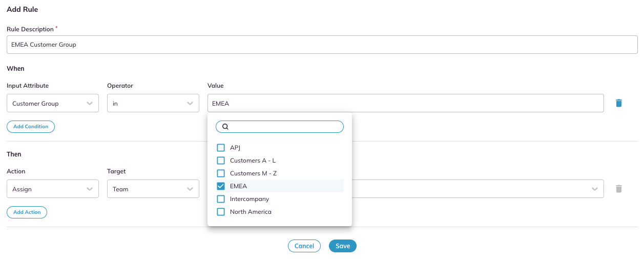Screen dimensions: 644x259
Task: Click the search box in value list
Action: (x=280, y=127)
